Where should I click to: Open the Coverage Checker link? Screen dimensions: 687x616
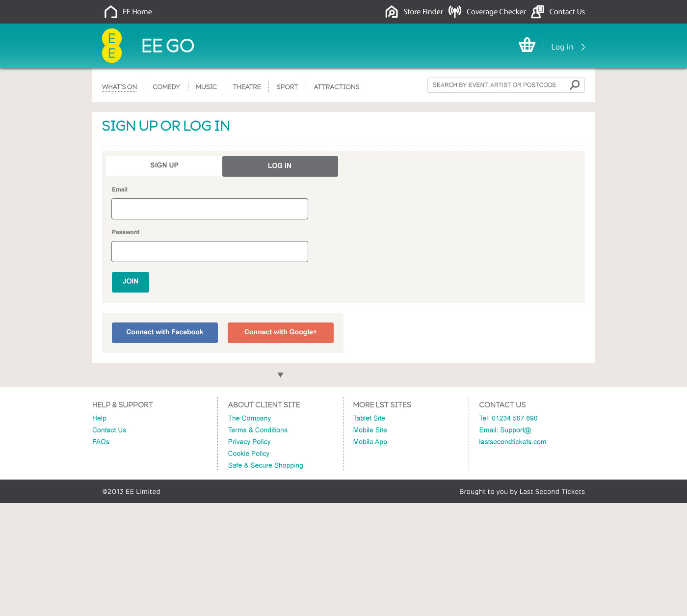point(496,12)
